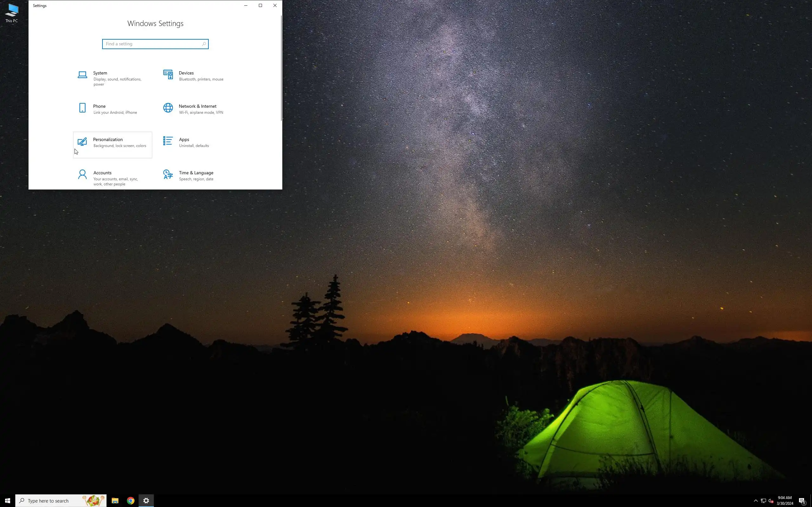The image size is (812, 507).
Task: Open the This PC desktop icon
Action: pos(11,13)
